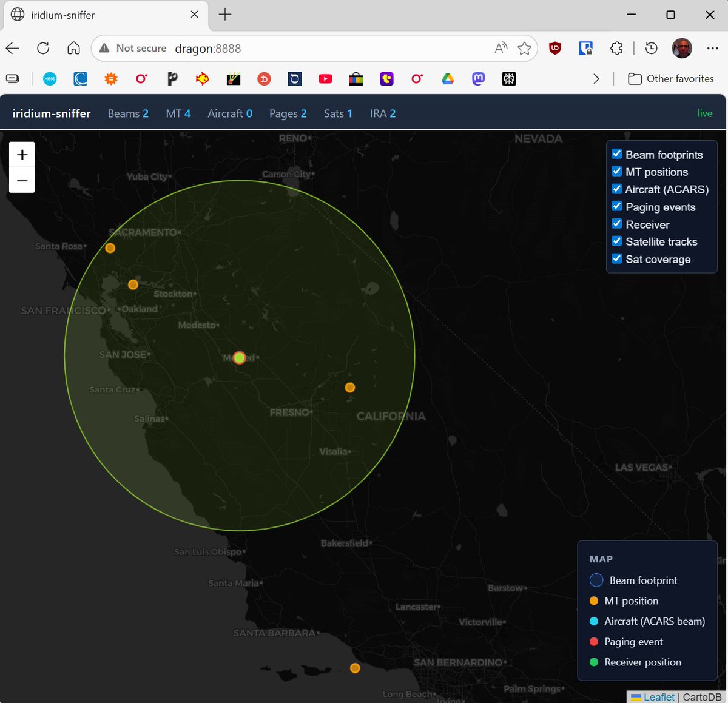Click the green receiver marker near Merced
Image resolution: width=728 pixels, height=703 pixels.
(x=239, y=358)
